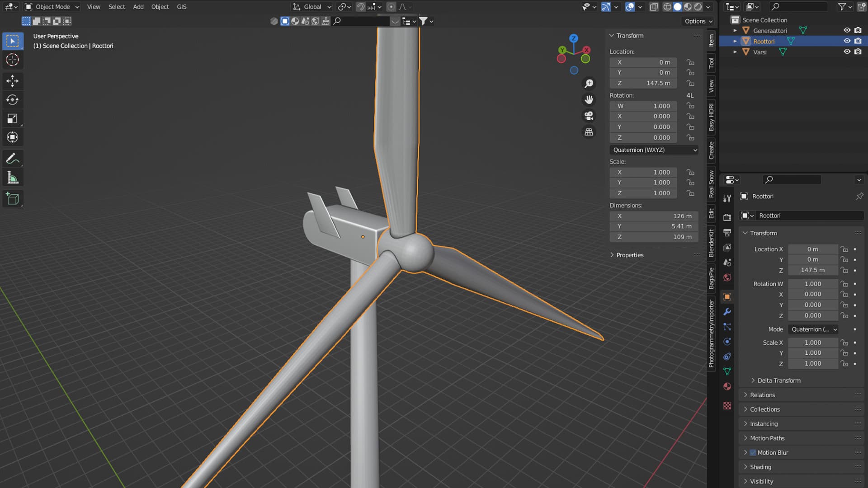Click the pan view hand icon
This screenshot has height=488, width=868.
point(589,99)
